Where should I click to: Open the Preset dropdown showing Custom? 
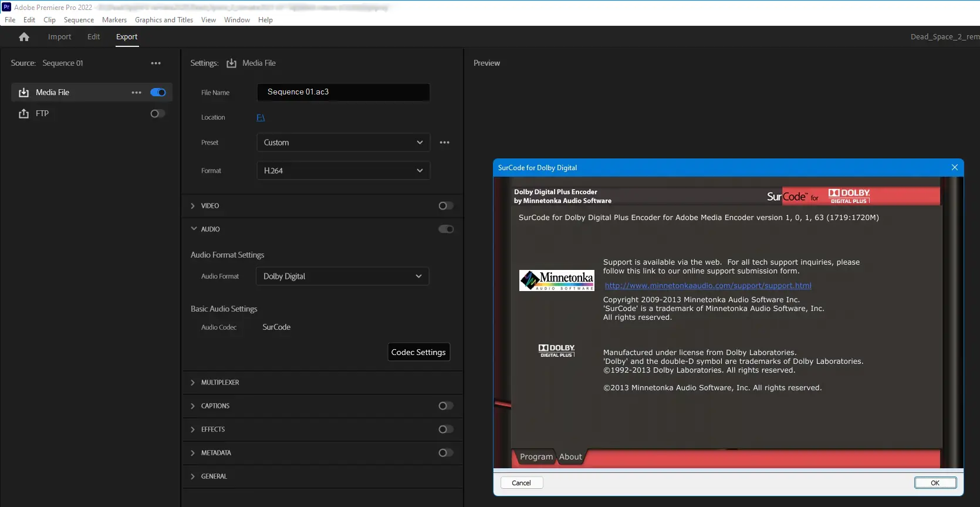[343, 143]
